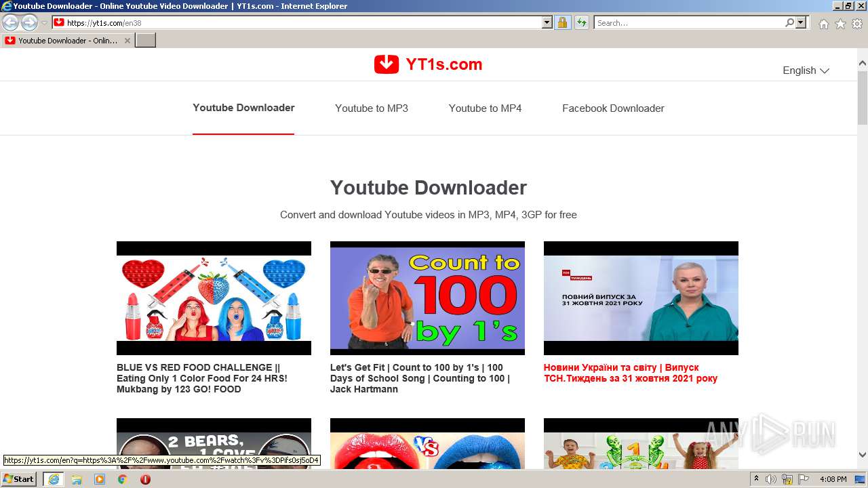Open Facebook Downloader page
This screenshot has height=488, width=868.
(613, 108)
